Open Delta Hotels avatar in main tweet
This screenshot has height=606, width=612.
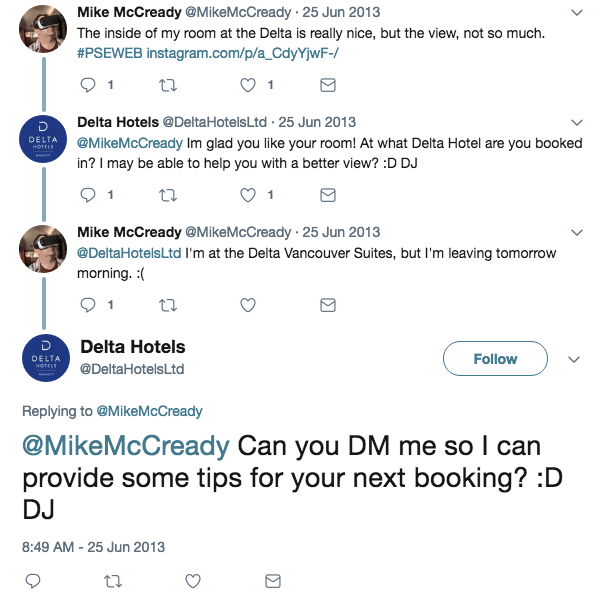point(46,358)
